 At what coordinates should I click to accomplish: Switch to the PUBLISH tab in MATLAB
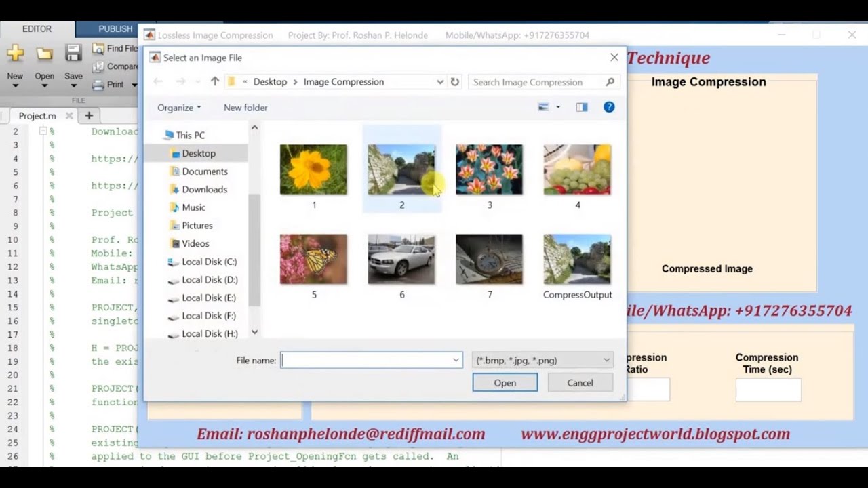(115, 29)
